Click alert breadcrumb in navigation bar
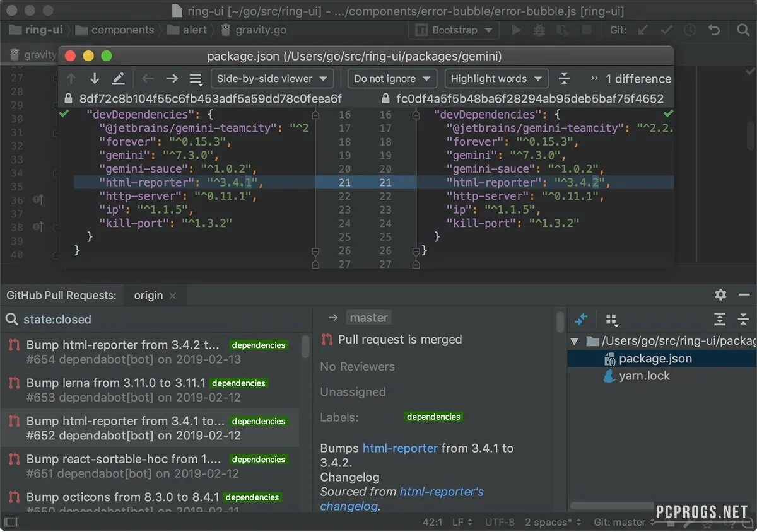The height and width of the screenshot is (532, 757). pos(187,30)
